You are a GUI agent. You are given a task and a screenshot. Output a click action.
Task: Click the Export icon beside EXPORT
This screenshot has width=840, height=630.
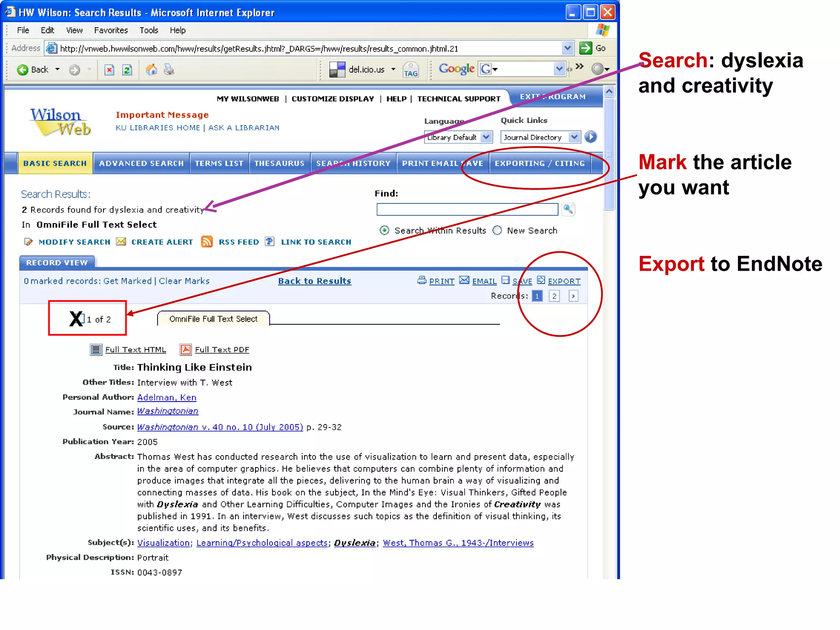(x=541, y=280)
